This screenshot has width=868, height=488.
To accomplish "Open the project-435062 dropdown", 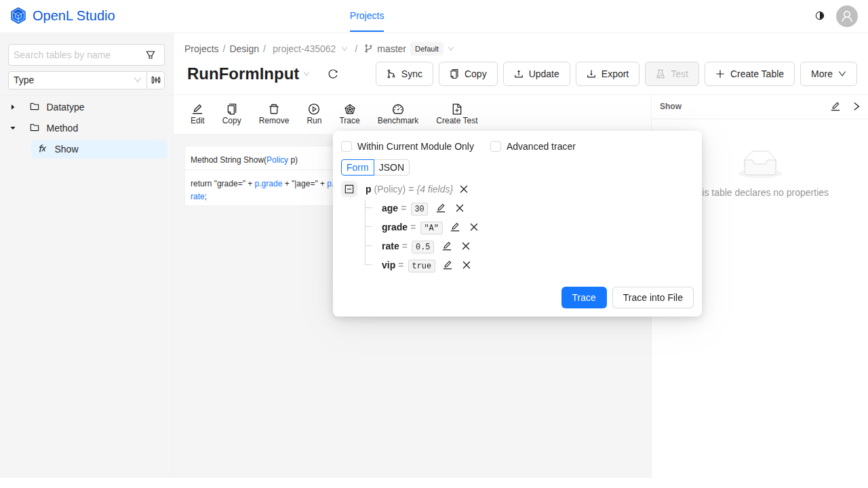I will tap(344, 49).
